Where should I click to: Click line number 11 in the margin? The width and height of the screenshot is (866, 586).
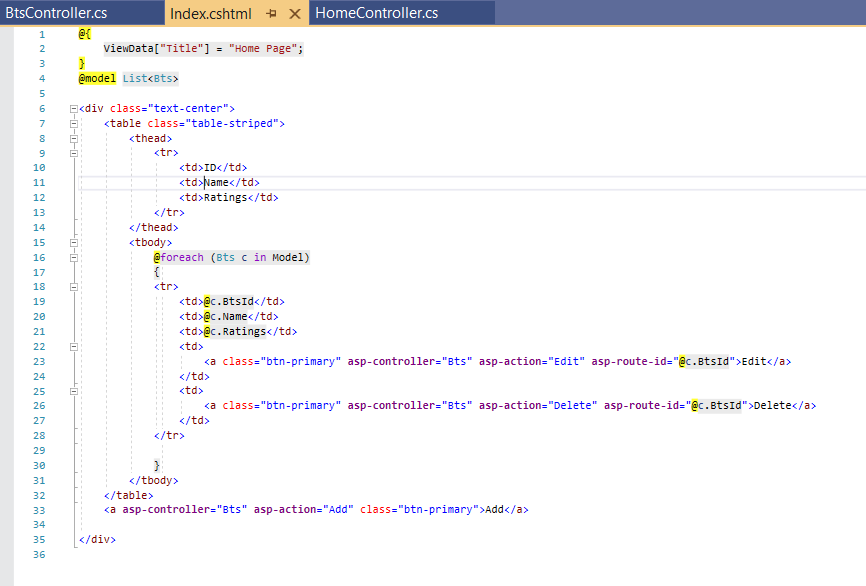(38, 182)
